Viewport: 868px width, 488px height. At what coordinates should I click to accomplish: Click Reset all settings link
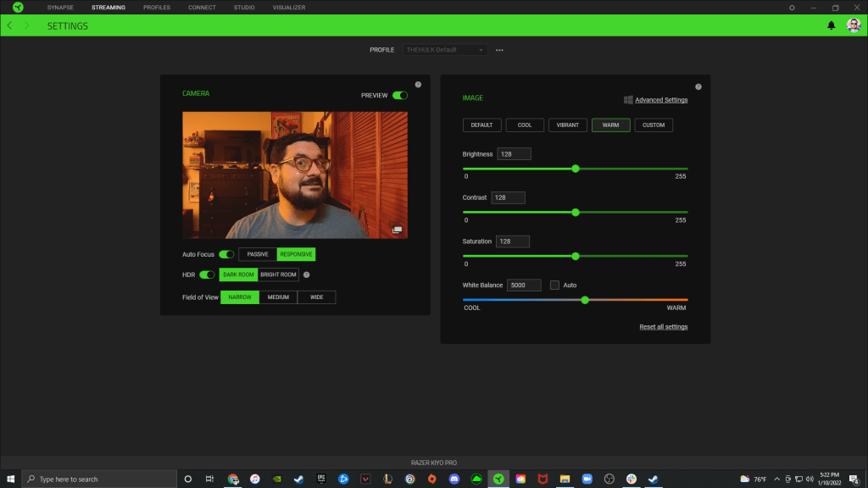pos(663,327)
